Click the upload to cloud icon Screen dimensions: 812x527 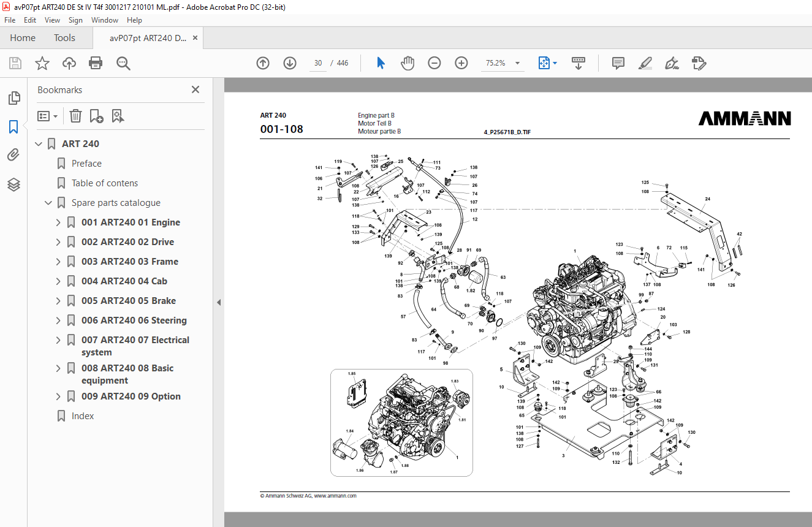[69, 63]
